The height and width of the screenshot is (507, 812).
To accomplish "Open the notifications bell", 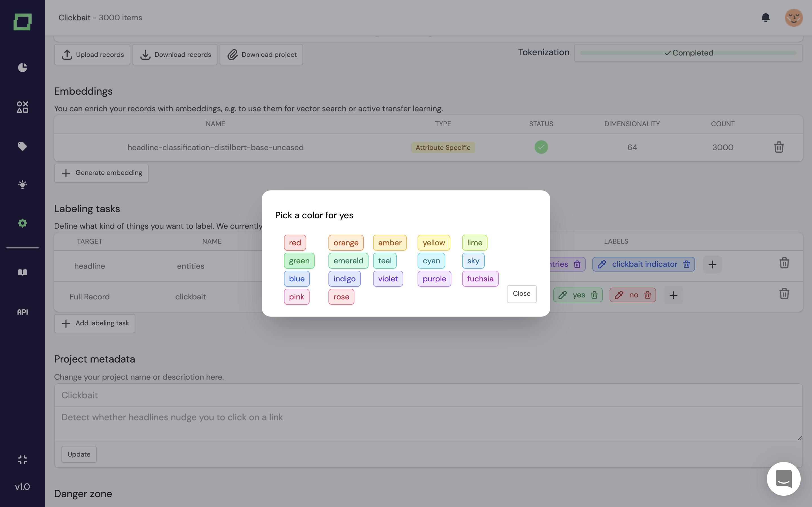I will [x=765, y=17].
